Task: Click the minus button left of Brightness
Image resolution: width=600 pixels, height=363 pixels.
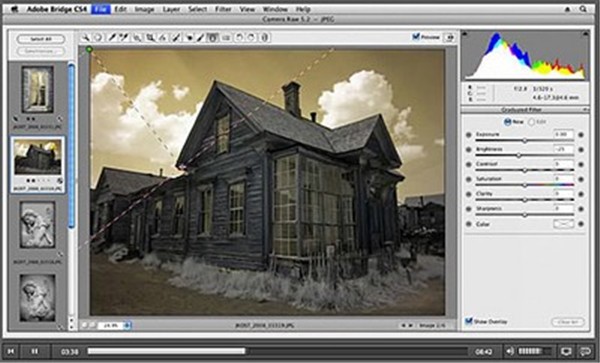Action: click(469, 150)
